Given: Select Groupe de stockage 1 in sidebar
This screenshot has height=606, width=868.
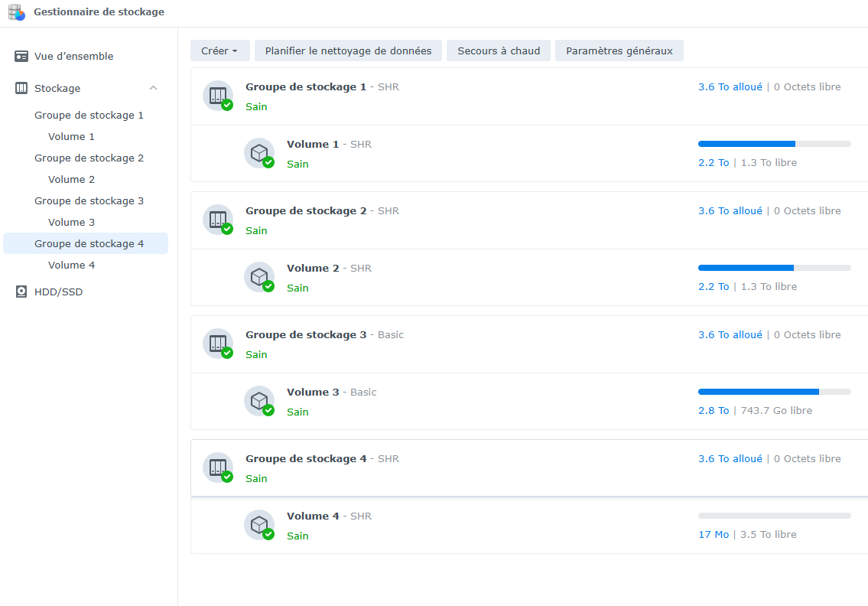Looking at the screenshot, I should click(x=89, y=116).
